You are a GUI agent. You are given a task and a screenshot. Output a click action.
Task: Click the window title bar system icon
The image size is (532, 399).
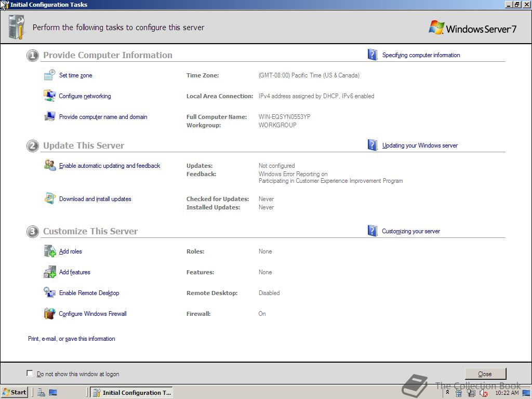(x=4, y=4)
